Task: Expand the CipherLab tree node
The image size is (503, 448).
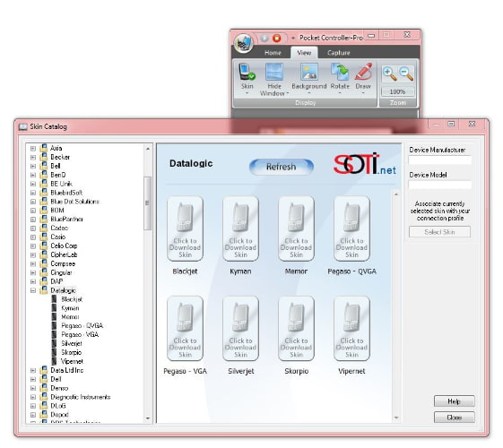Action: click(32, 255)
